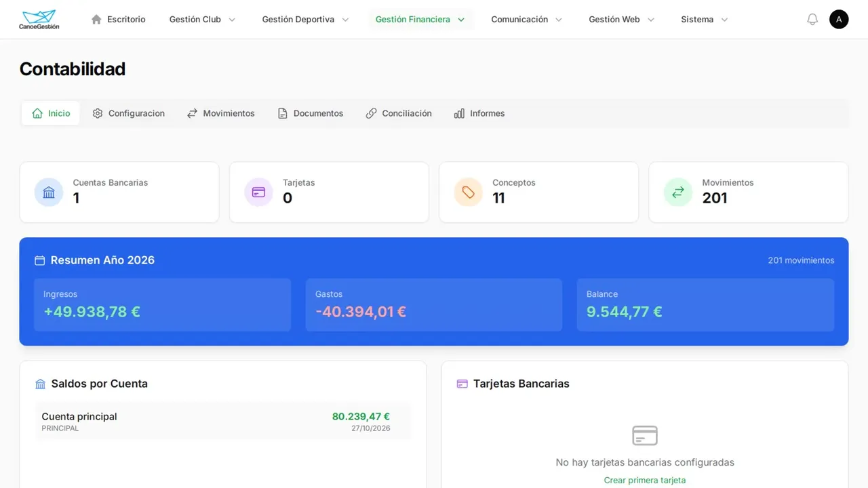Viewport: 868px width, 488px height.
Task: Switch to the Documentos tab
Action: (x=311, y=113)
